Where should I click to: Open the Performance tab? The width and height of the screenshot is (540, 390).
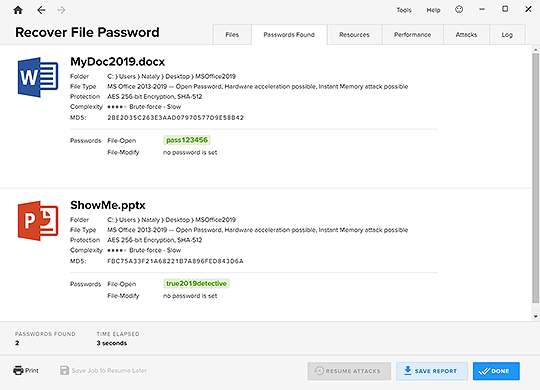click(x=413, y=34)
